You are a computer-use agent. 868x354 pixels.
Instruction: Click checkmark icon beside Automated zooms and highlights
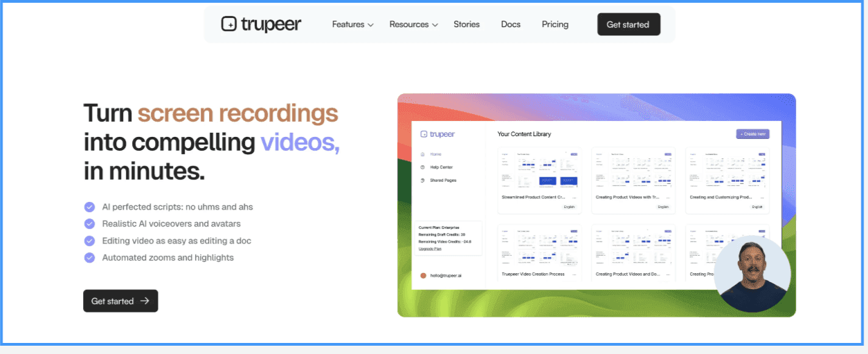[89, 257]
